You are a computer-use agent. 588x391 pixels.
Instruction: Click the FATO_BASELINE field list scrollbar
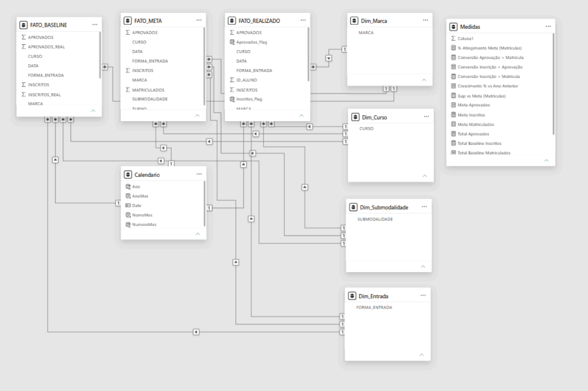100,55
